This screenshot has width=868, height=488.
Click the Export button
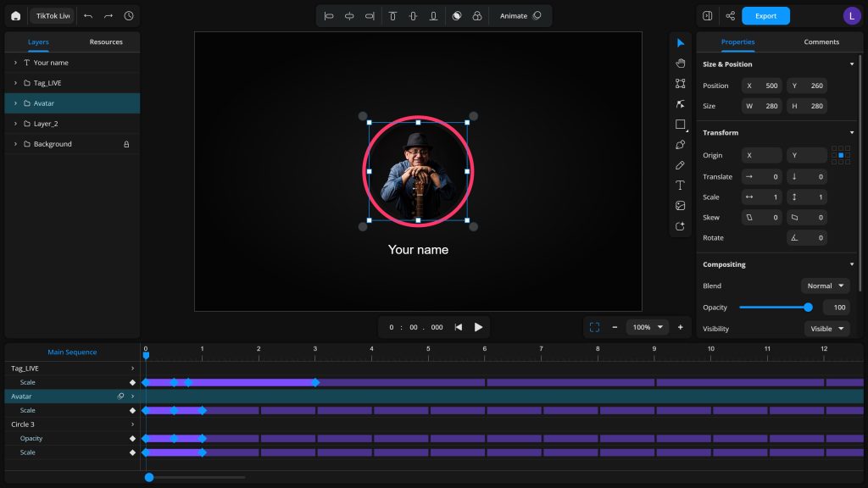(765, 16)
